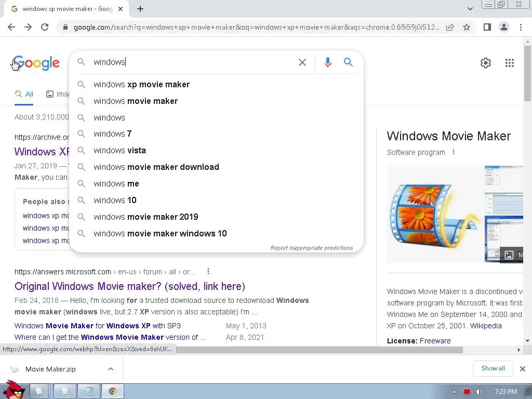The image size is (532, 399).
Task: Click the horizontal scrollbar right arrow
Action: point(519,350)
